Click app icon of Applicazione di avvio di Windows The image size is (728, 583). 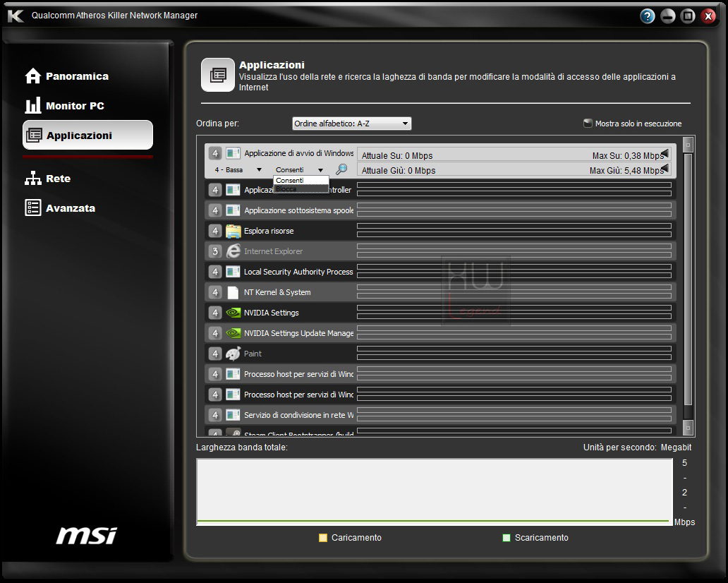(233, 153)
